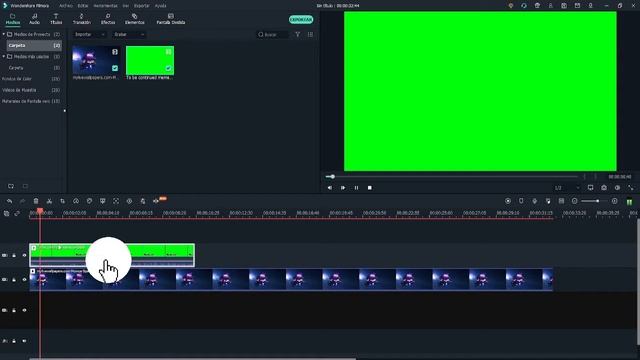640x360 pixels.
Task: Switch to the Efectos tab
Action: 108,19
